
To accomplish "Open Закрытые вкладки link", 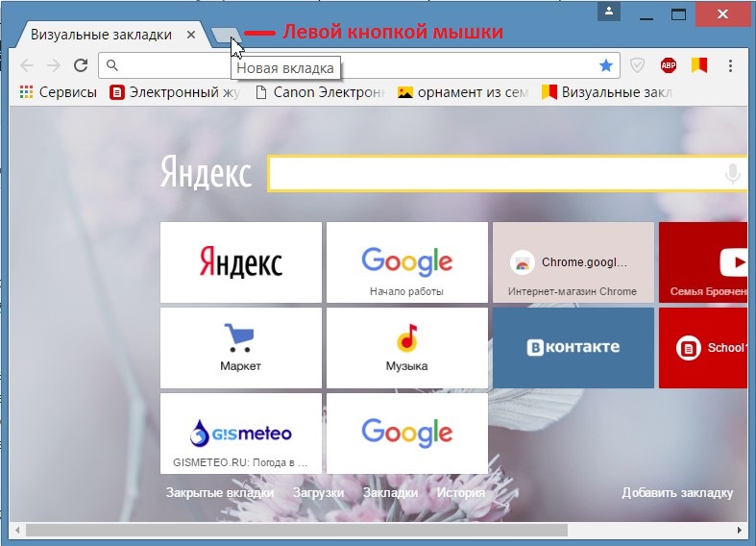I will coord(220,492).
